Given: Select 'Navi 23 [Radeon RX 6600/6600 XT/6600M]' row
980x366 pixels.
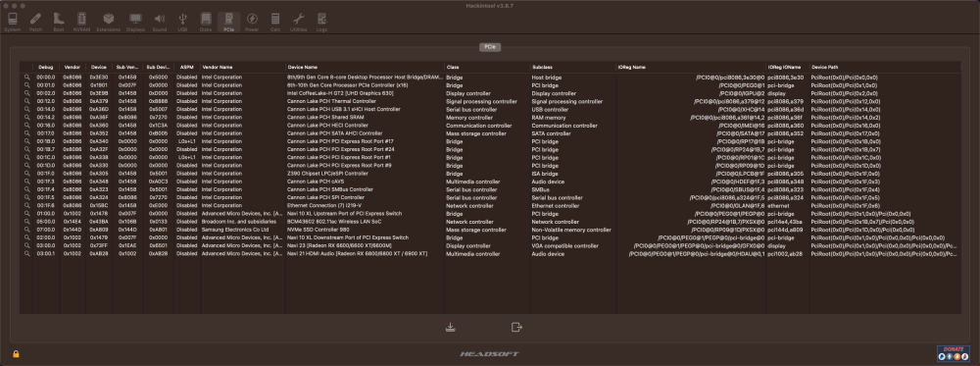Looking at the screenshot, I should pyautogui.click(x=490, y=246).
